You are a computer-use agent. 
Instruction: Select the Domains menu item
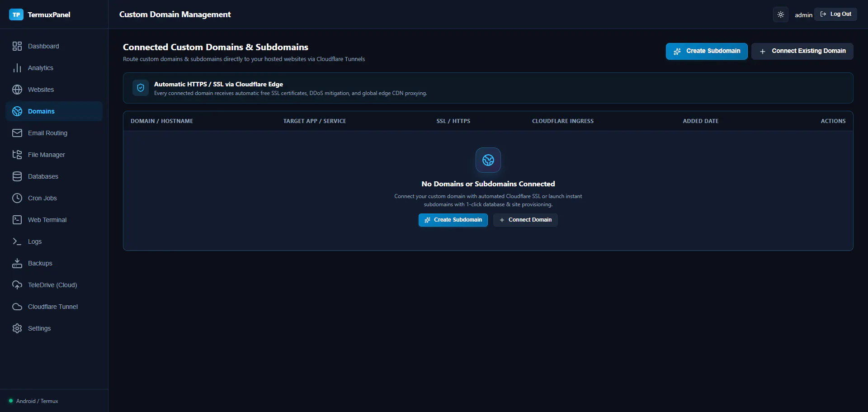coord(54,111)
